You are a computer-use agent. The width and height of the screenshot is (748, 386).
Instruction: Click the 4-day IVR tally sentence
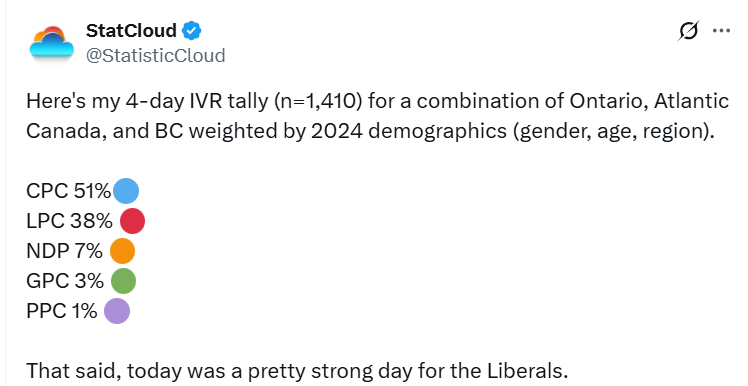378,116
